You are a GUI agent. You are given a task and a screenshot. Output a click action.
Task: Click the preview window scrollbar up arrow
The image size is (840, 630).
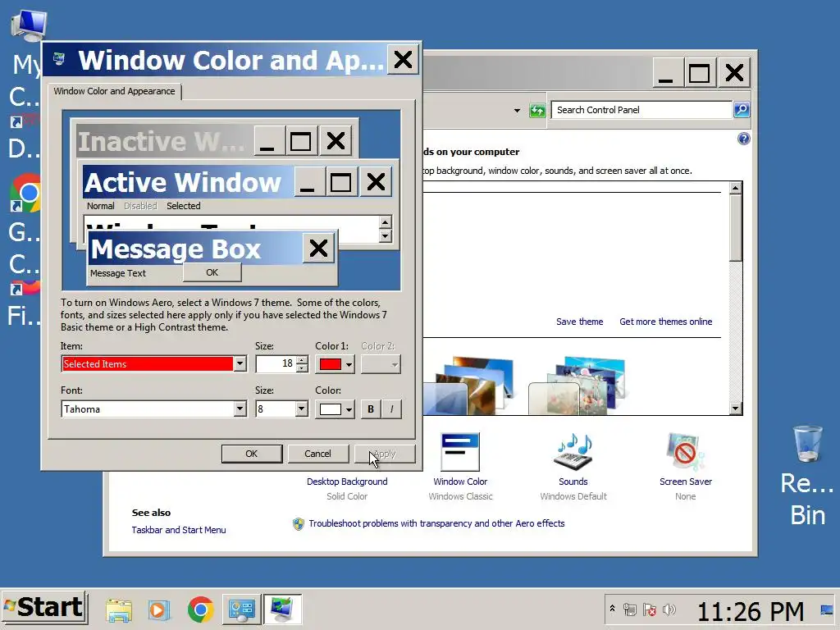coord(386,222)
